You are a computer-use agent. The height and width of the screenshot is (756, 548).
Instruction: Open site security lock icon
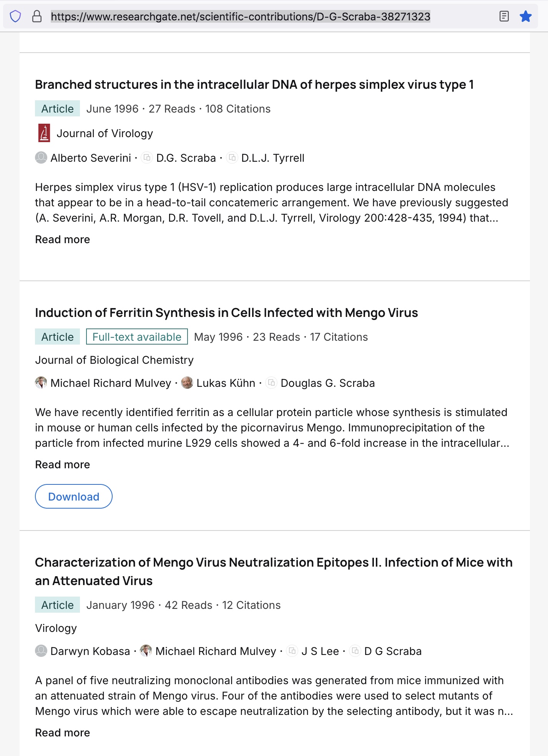[x=37, y=17]
